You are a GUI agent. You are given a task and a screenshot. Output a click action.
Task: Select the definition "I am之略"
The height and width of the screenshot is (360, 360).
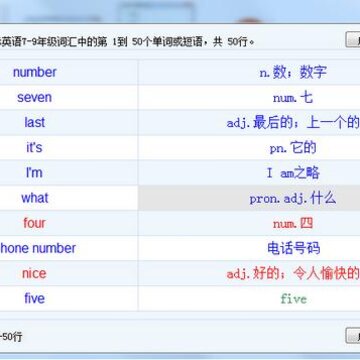point(293,173)
